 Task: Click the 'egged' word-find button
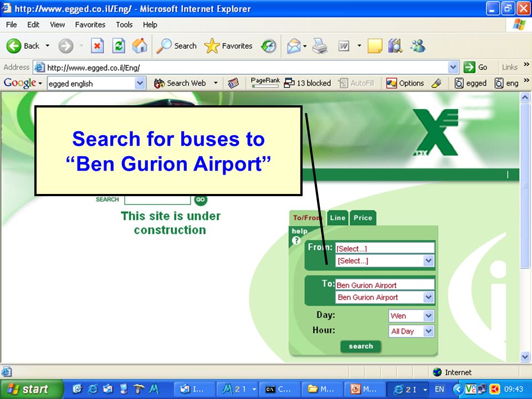pos(470,83)
